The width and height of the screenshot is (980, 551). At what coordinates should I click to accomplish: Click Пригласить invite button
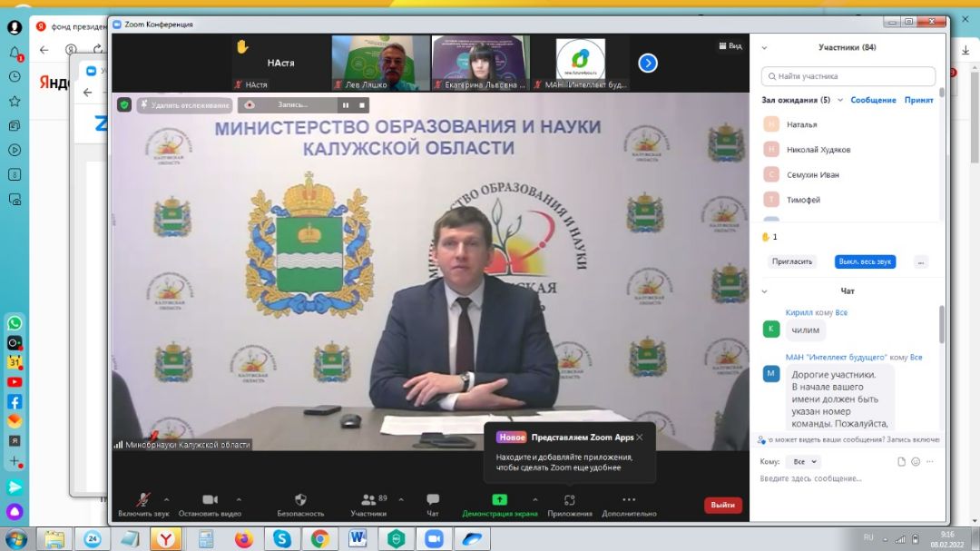pos(792,261)
